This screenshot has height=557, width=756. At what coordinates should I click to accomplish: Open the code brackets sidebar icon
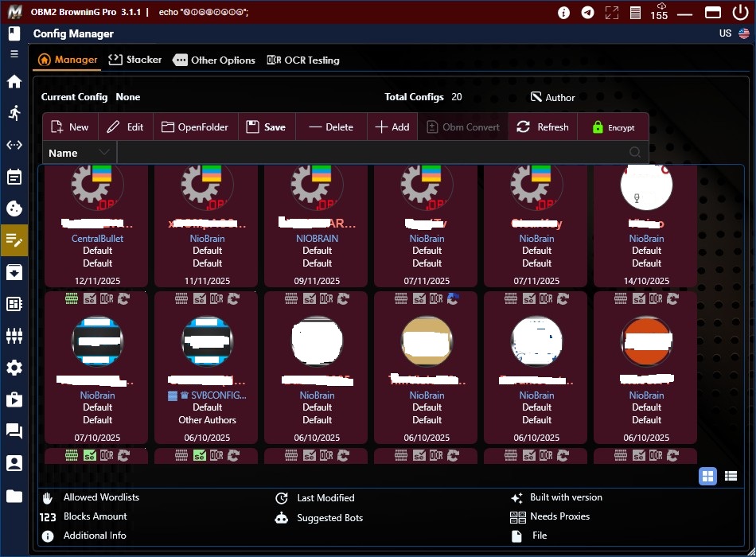click(x=14, y=145)
